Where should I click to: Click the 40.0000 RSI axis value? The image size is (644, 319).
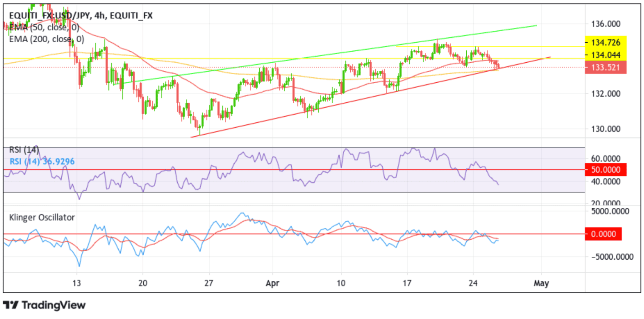(x=606, y=181)
